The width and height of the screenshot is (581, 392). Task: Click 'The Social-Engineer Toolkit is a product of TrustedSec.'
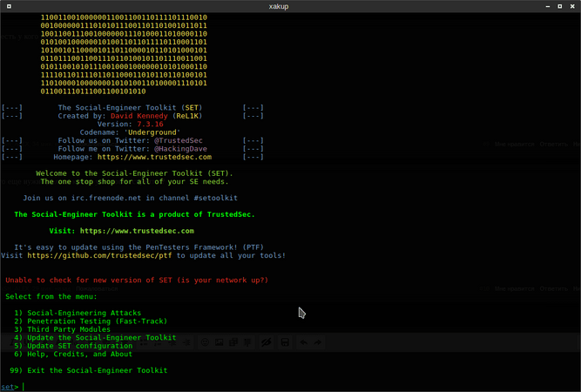(x=134, y=214)
